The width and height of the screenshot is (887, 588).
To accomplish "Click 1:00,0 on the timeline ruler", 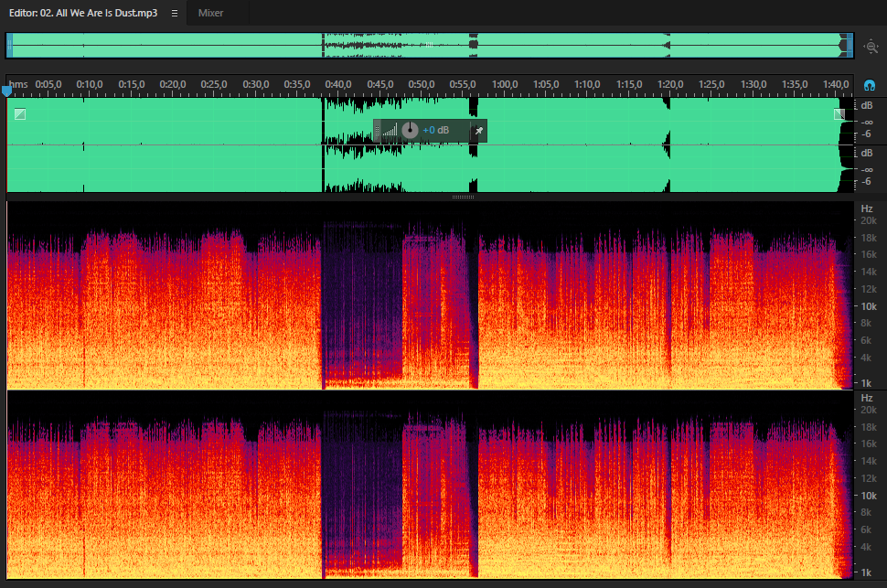I will click(x=505, y=84).
